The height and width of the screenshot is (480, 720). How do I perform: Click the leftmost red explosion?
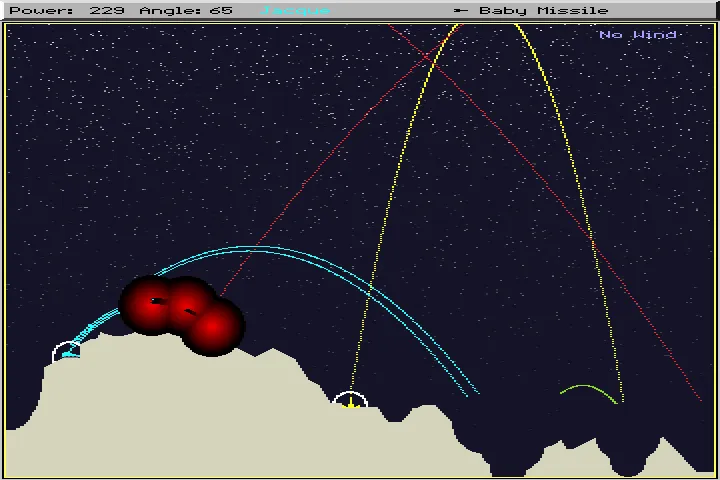[151, 303]
